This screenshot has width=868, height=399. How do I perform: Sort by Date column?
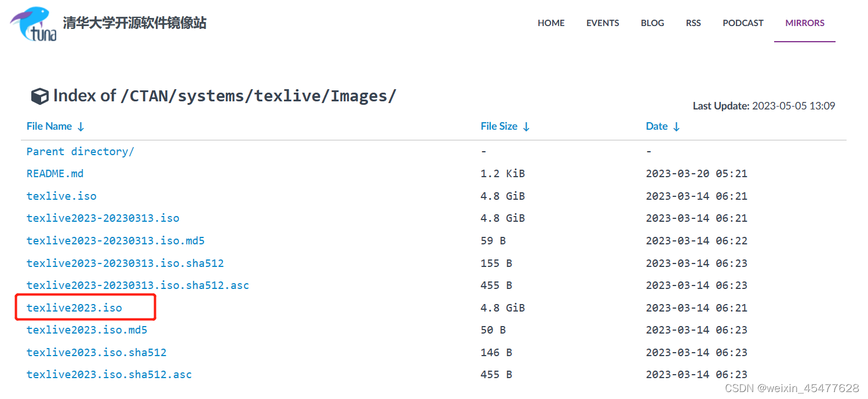[663, 126]
